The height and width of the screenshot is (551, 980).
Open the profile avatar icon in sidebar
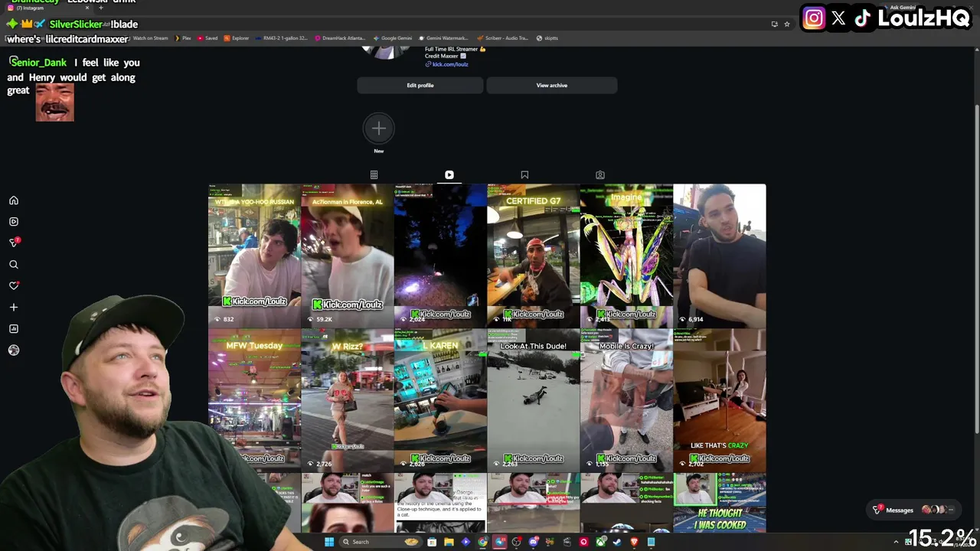pos(14,350)
